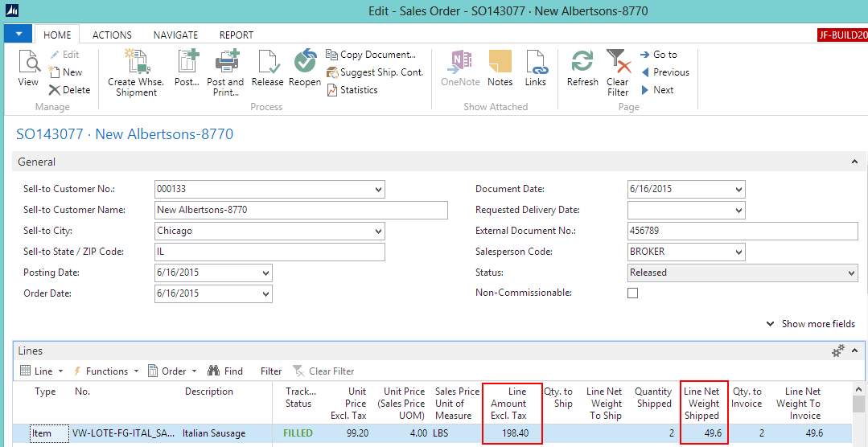Click the Create Whse. Shipment icon
Screen dimensions: 868x447
point(137,63)
